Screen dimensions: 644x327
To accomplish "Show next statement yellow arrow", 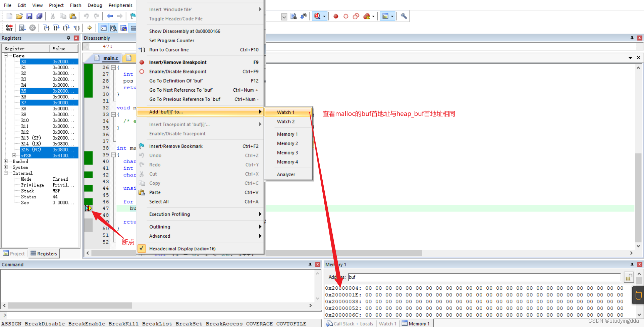I will [x=90, y=28].
